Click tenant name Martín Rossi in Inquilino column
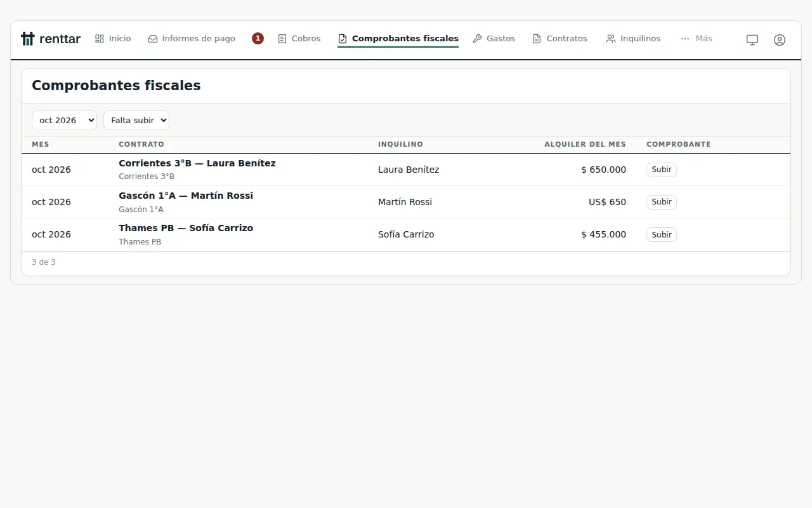This screenshot has width=812, height=508. point(405,202)
